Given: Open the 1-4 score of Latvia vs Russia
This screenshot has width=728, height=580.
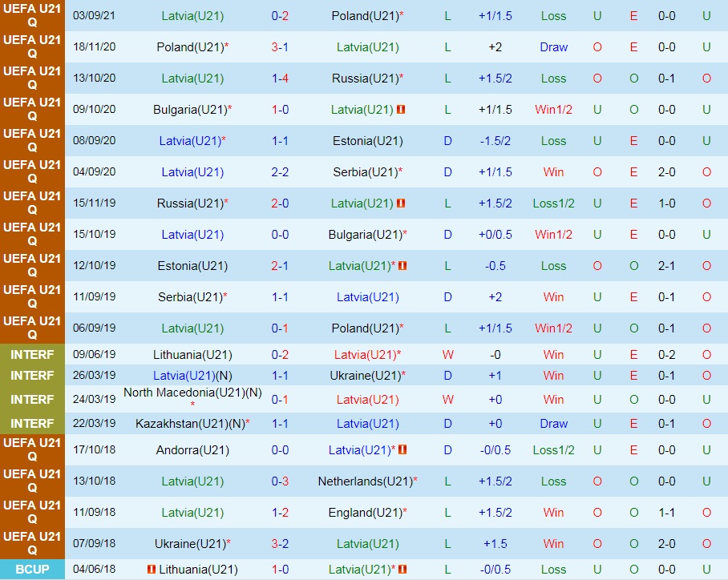Looking at the screenshot, I should (280, 79).
